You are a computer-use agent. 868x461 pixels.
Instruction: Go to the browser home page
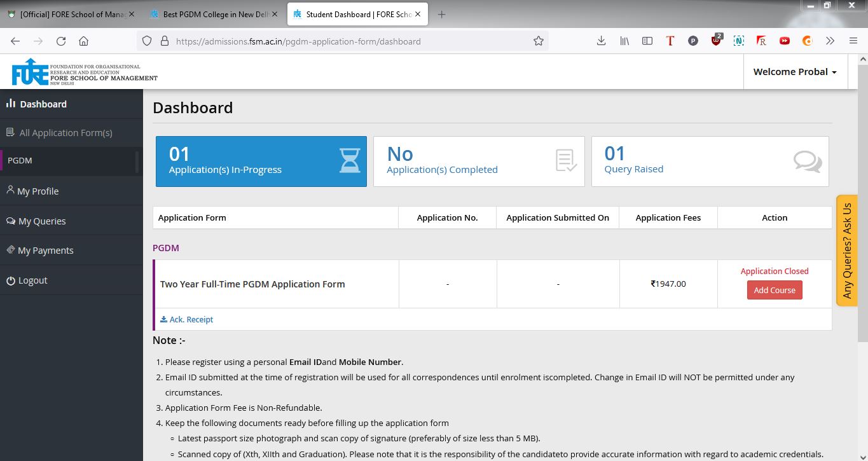[x=83, y=41]
